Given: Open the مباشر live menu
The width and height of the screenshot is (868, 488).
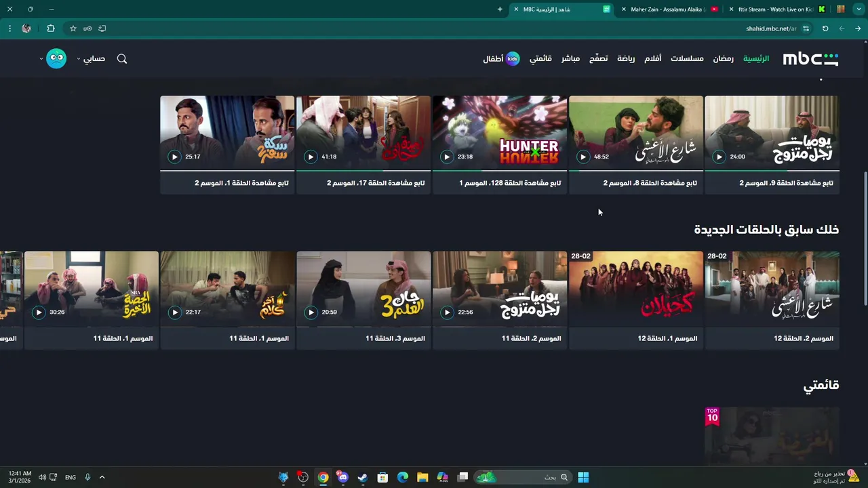Looking at the screenshot, I should 570,59.
